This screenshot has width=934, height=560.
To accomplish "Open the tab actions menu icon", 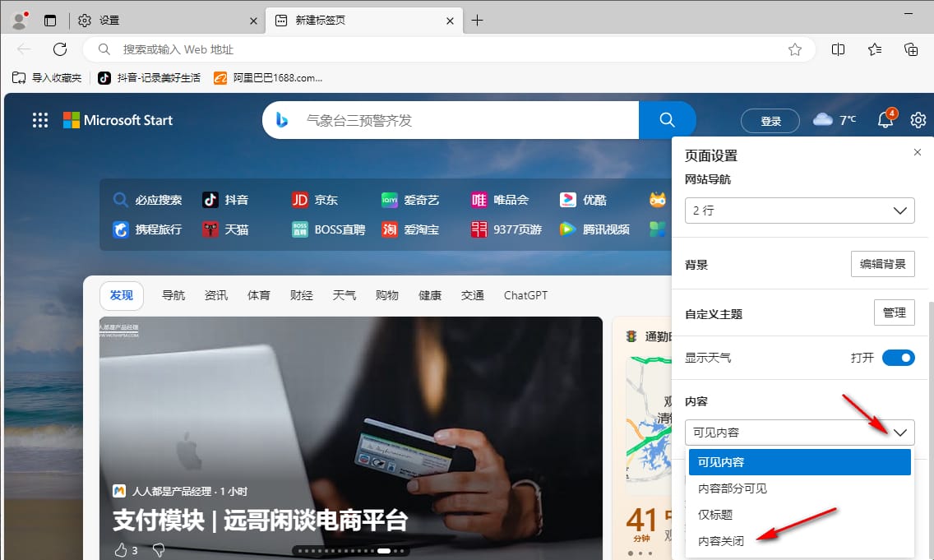I will (50, 21).
